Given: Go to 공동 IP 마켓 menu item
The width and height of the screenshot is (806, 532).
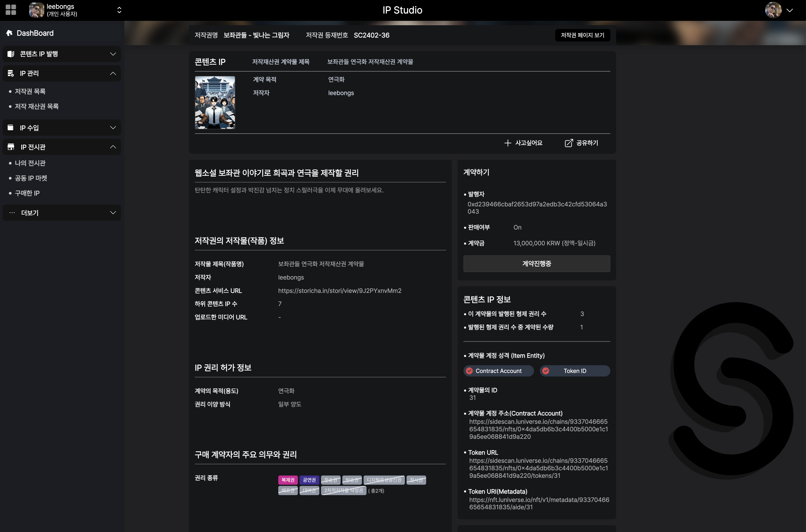Looking at the screenshot, I should [31, 178].
